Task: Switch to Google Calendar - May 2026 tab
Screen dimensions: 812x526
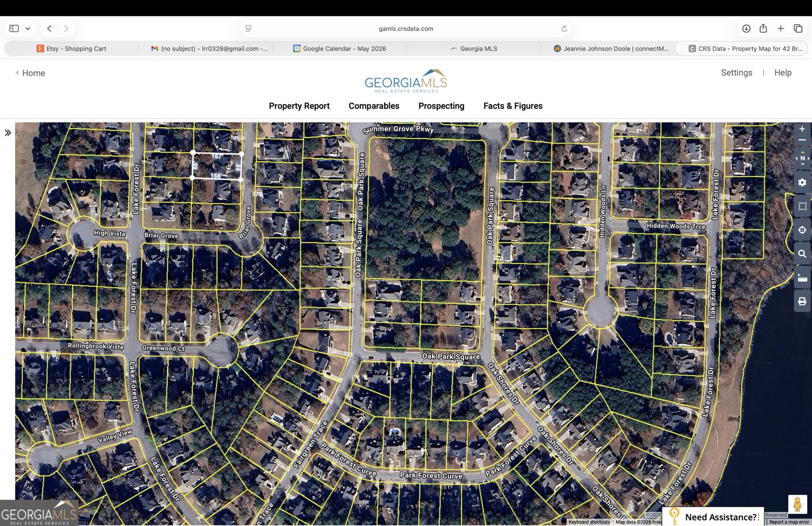Action: click(340, 49)
